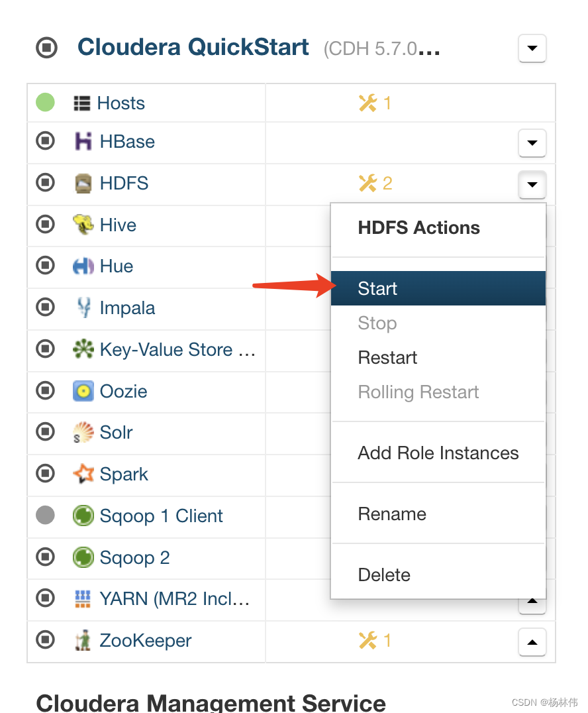Open the Cloudera QuickStart cluster actions dropdown

[532, 48]
